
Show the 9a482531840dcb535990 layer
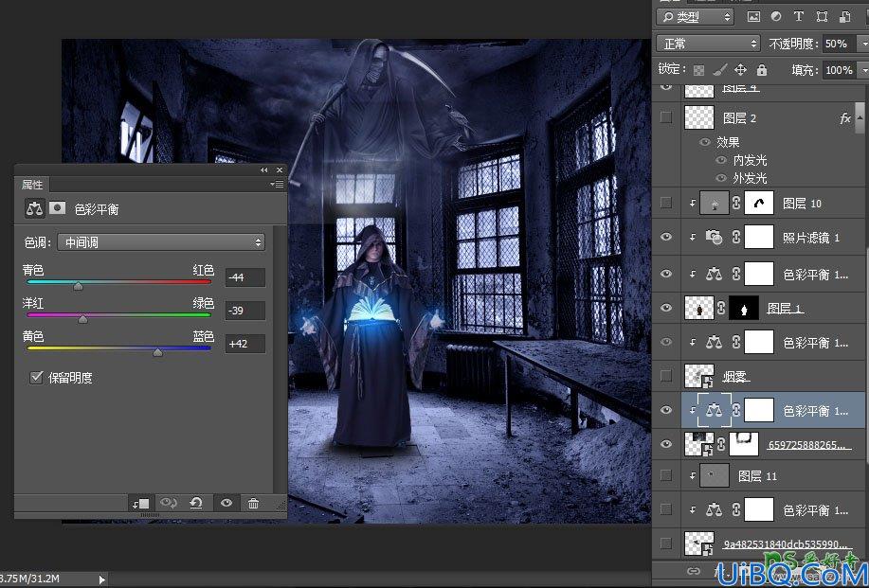point(666,543)
